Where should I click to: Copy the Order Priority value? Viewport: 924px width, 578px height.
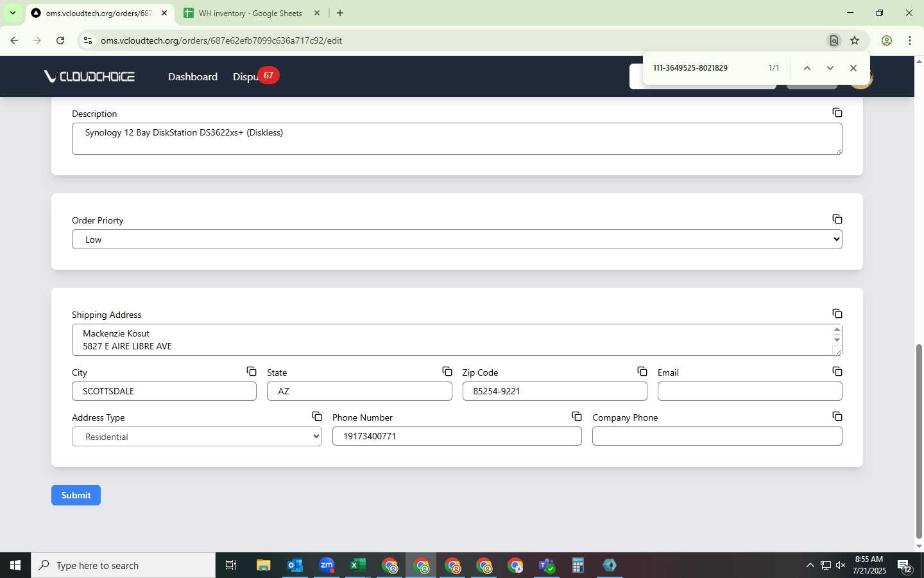[x=837, y=219]
